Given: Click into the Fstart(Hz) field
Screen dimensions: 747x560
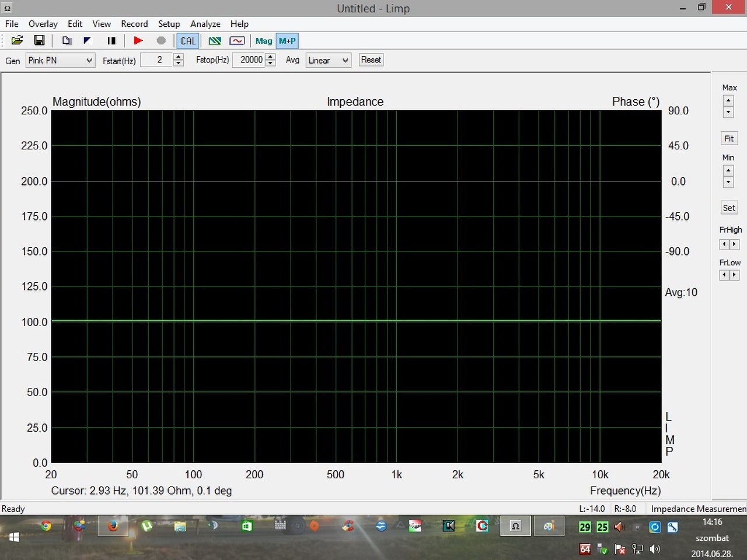Looking at the screenshot, I should [x=156, y=60].
